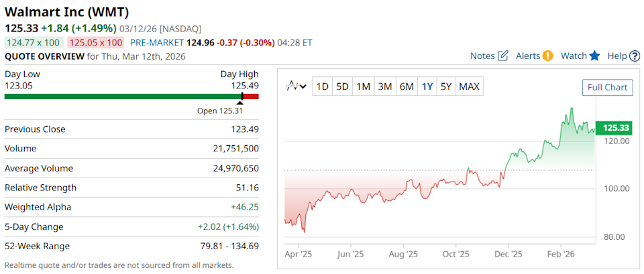The image size is (644, 274).
Task: Click the red ask price 125.05 x 100
Action: click(x=96, y=42)
